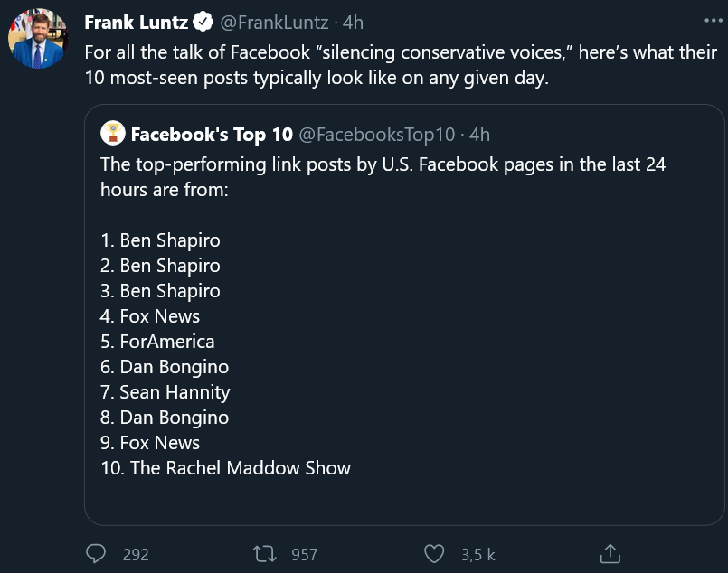Share the tweet via the share icon
This screenshot has height=573, width=728.
(x=610, y=554)
